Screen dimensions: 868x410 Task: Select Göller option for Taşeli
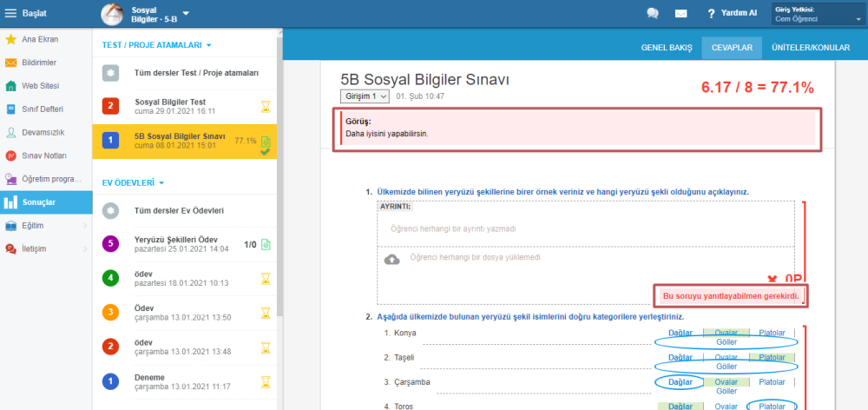[727, 367]
